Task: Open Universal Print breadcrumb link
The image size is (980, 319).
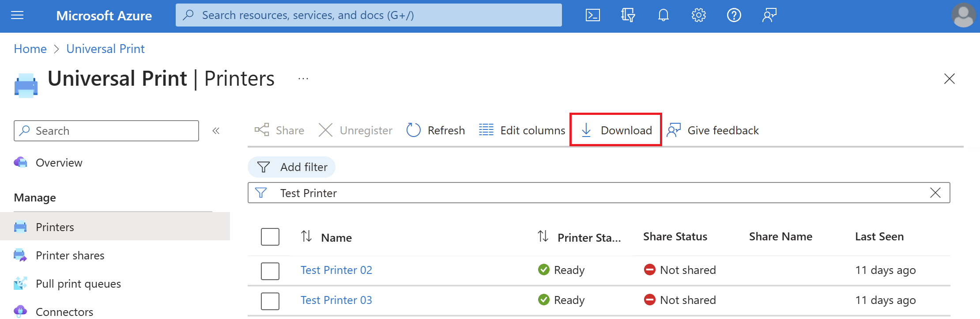Action: pos(106,49)
